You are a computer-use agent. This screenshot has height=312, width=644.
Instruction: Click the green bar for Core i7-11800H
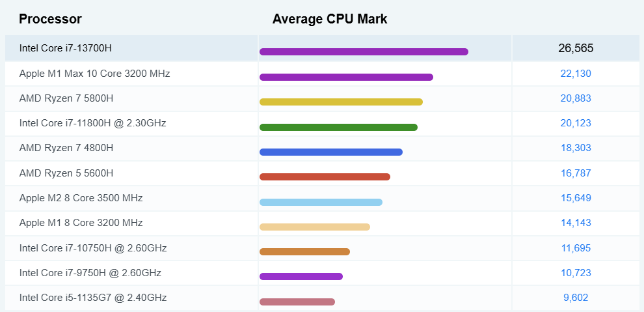tap(338, 127)
